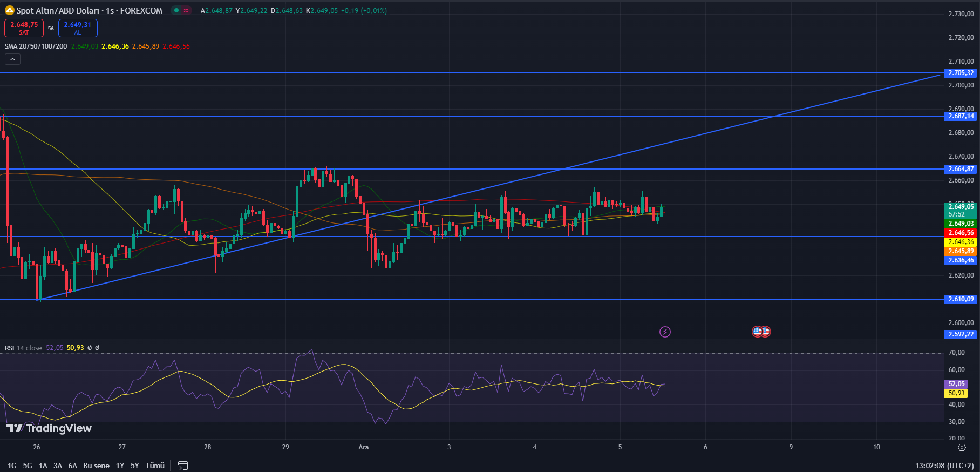
Task: Select the horizontal line label 2.636,46
Action: coord(961,260)
